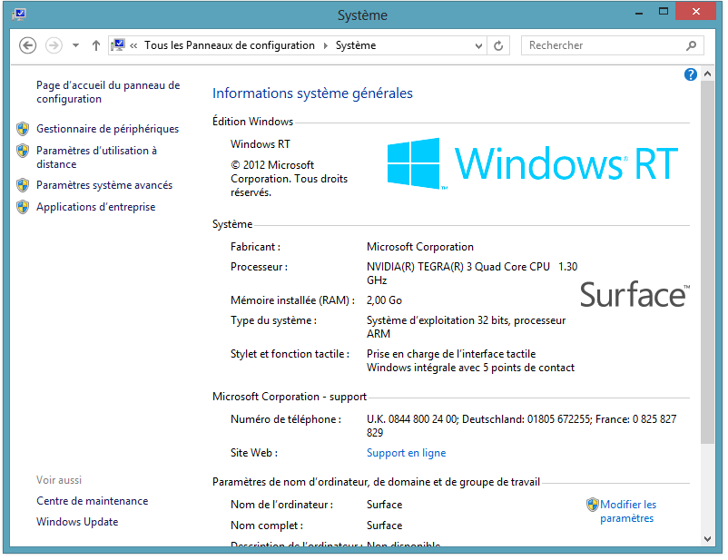Click the shield icon beside Paramètres système avancés
Screen dimensions: 728x560
(x=23, y=185)
